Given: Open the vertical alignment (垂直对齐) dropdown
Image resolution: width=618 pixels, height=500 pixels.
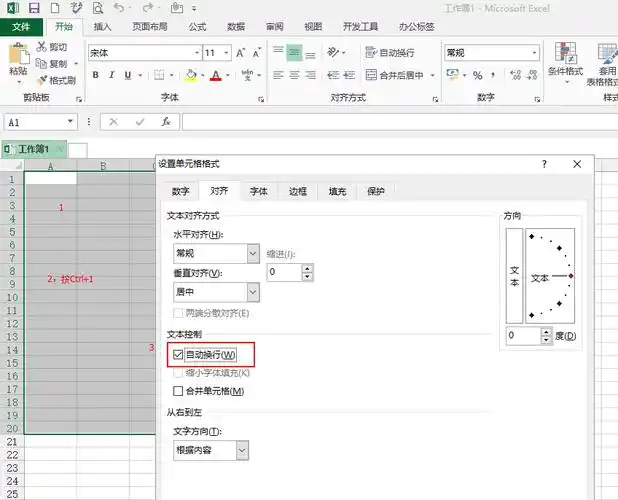Looking at the screenshot, I should [253, 292].
